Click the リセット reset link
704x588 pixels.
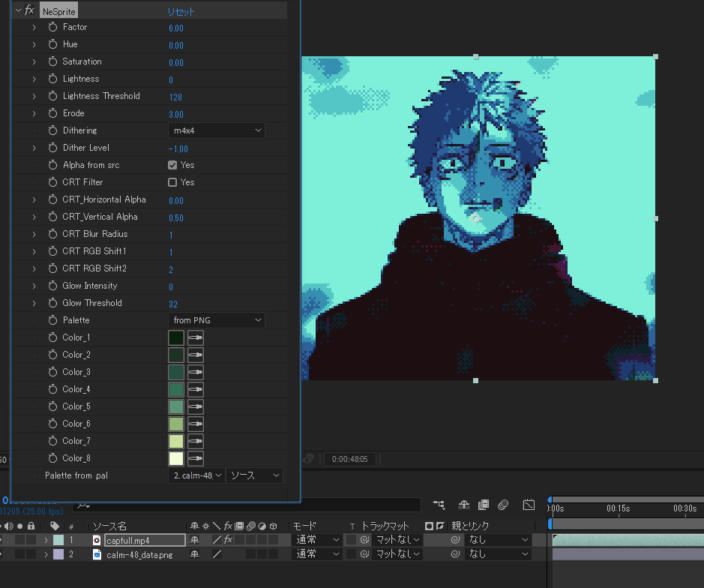pos(181,12)
